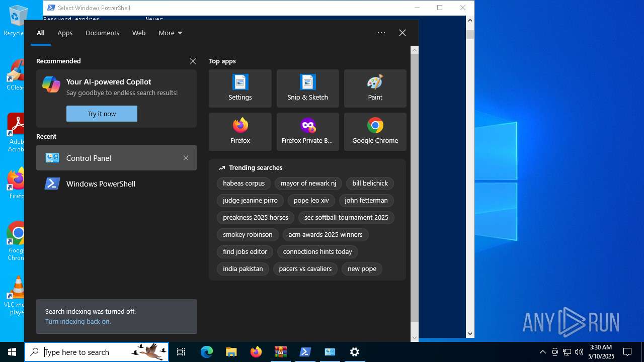Search trending topic judge jeanine pirro
The image size is (644, 362).
tap(250, 201)
